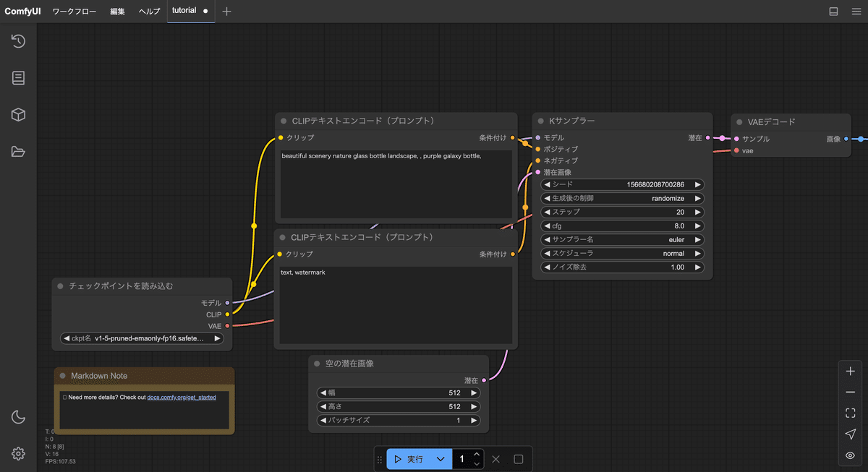
Task: Adjust the 幅 512 width field
Action: coord(399,392)
